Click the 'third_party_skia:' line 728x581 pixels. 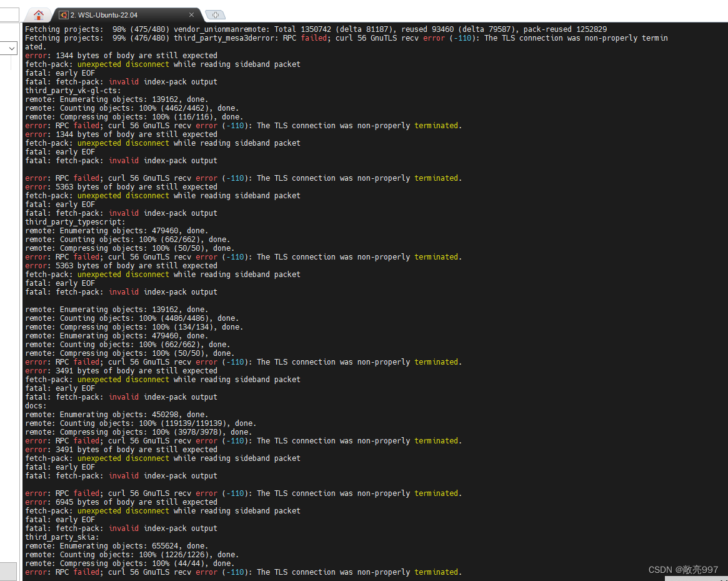[x=62, y=537]
